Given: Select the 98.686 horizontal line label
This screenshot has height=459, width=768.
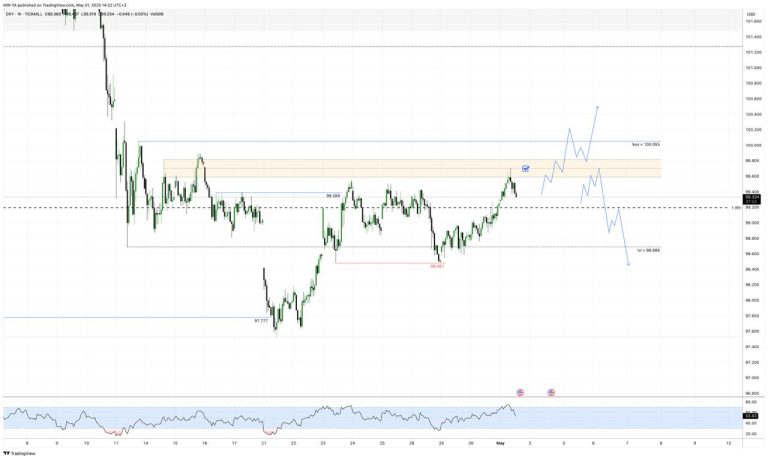Looking at the screenshot, I should [648, 250].
